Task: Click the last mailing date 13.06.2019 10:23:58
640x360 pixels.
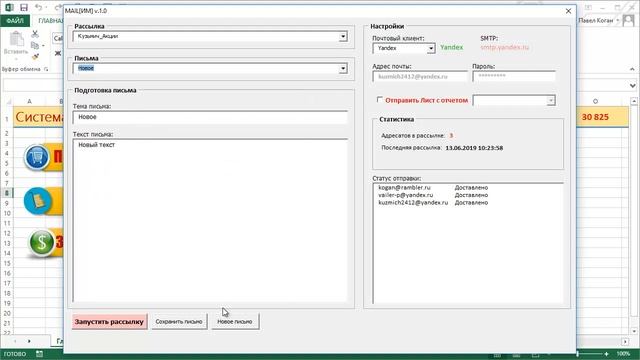Action: click(474, 148)
